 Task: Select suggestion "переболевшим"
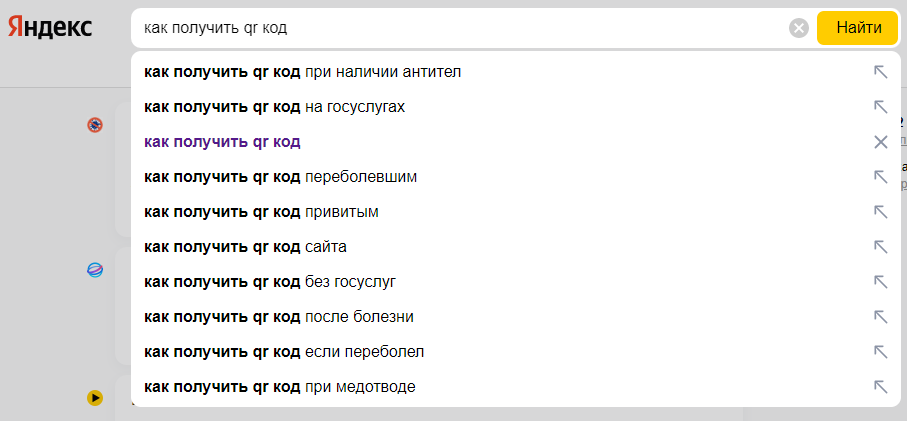coord(515,177)
